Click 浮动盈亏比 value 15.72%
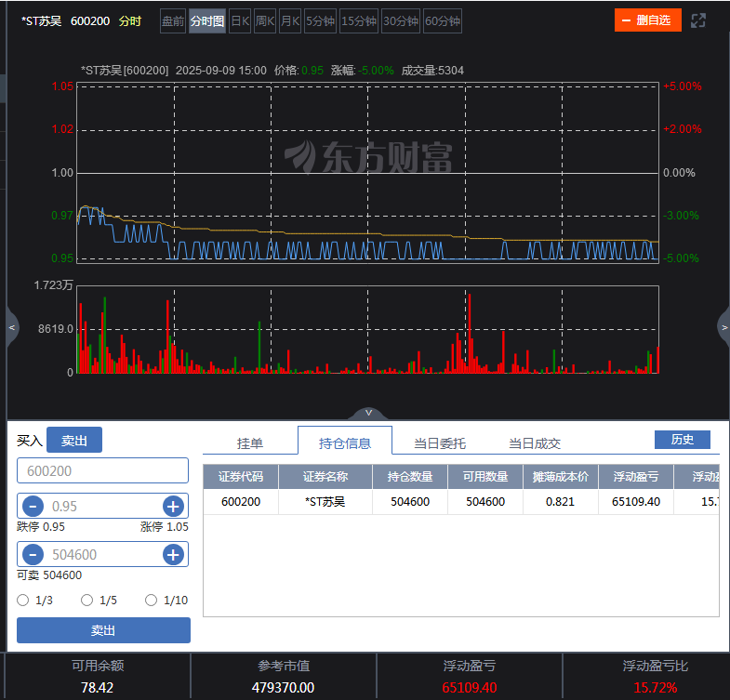Viewport: 730px width, 700px height. pyautogui.click(x=656, y=687)
